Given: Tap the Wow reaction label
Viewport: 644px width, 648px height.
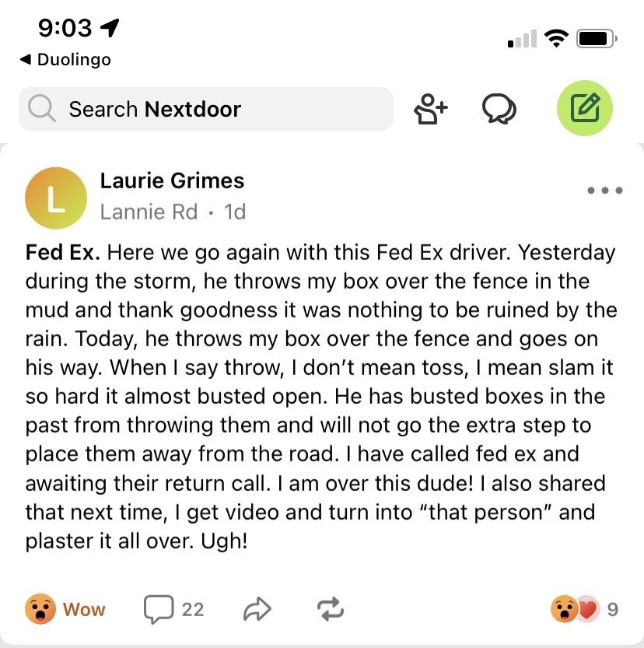Looking at the screenshot, I should 84,610.
